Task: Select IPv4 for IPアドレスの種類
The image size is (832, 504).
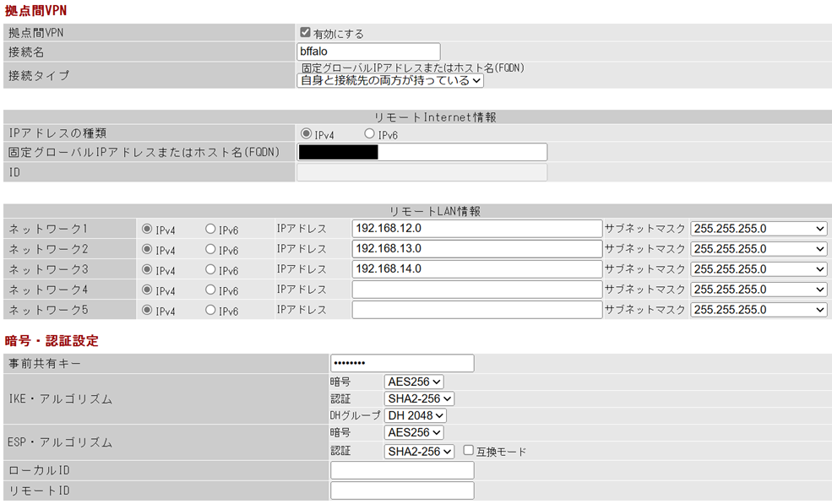Action: tap(306, 134)
